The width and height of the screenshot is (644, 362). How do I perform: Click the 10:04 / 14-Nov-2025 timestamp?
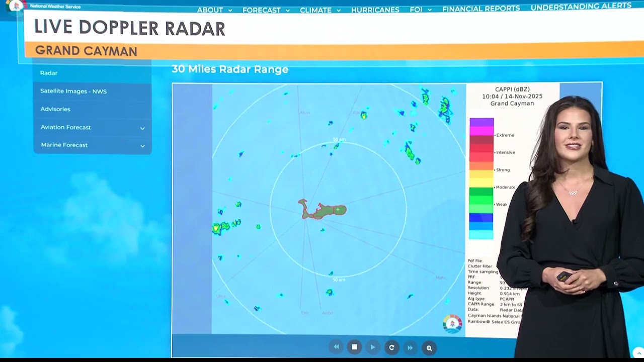click(x=512, y=97)
